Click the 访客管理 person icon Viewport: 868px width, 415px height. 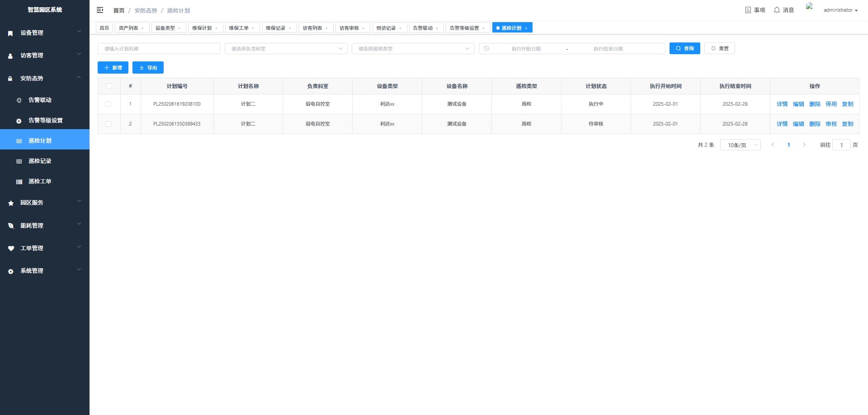(10, 56)
